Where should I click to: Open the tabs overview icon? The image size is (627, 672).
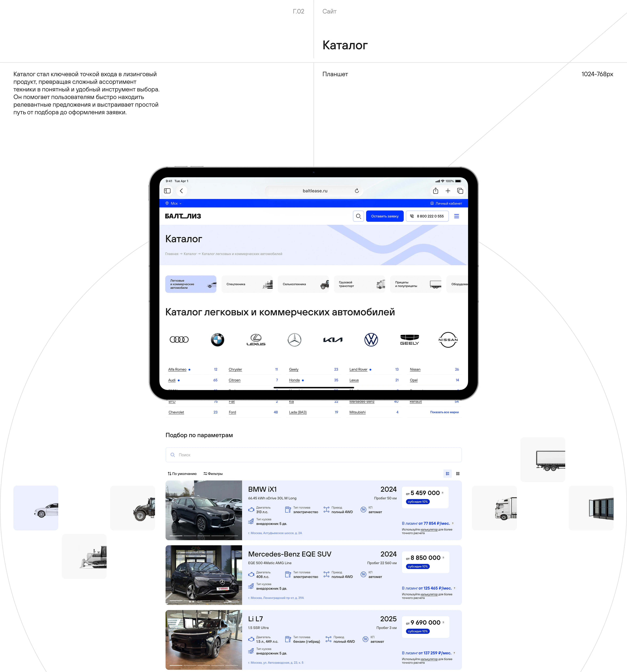point(460,191)
